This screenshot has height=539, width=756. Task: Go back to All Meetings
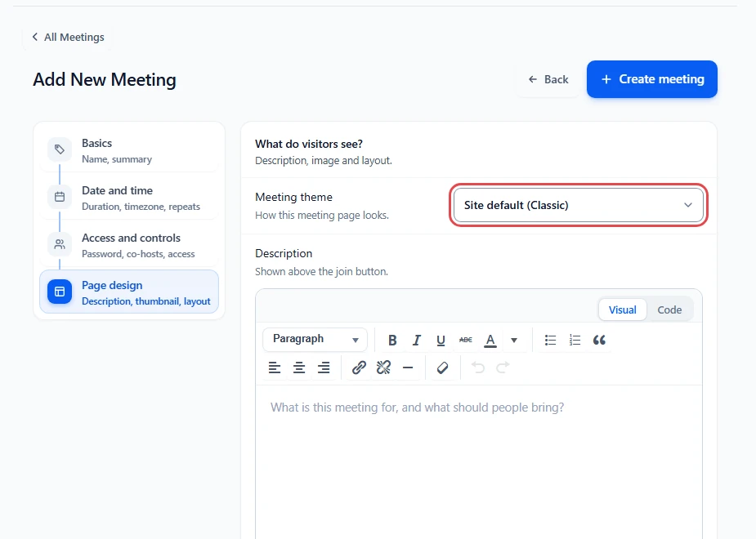(x=68, y=37)
